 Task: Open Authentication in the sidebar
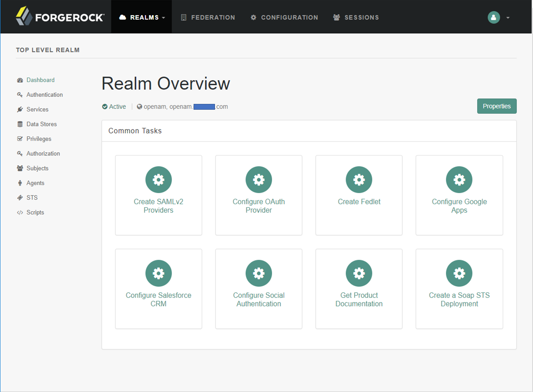pos(44,95)
